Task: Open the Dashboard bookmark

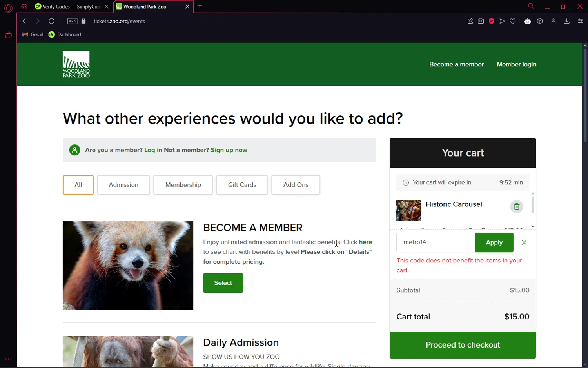Action: [x=65, y=35]
